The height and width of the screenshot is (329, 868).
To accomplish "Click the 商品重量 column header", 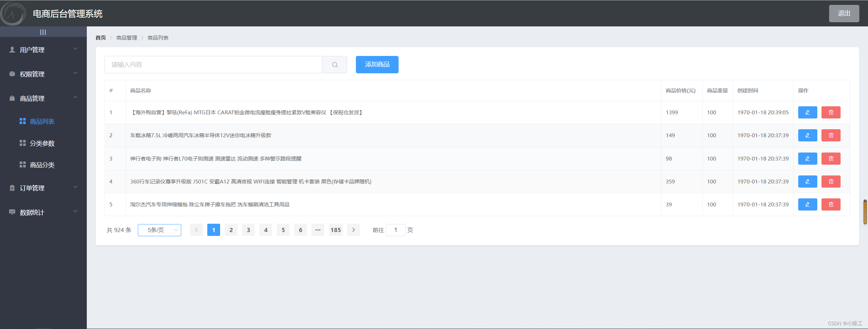I will [x=717, y=91].
